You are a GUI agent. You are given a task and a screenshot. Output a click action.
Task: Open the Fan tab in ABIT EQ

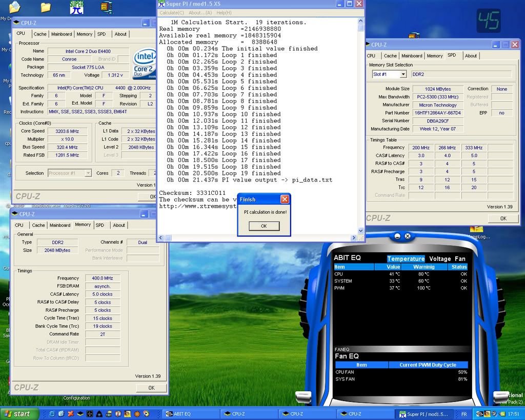point(460,259)
